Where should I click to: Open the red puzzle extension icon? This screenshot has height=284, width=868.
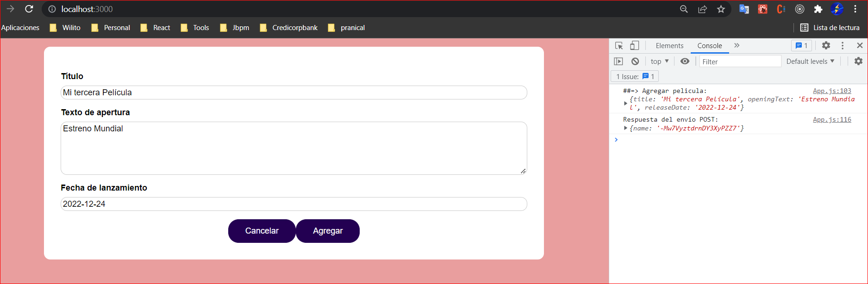point(762,9)
